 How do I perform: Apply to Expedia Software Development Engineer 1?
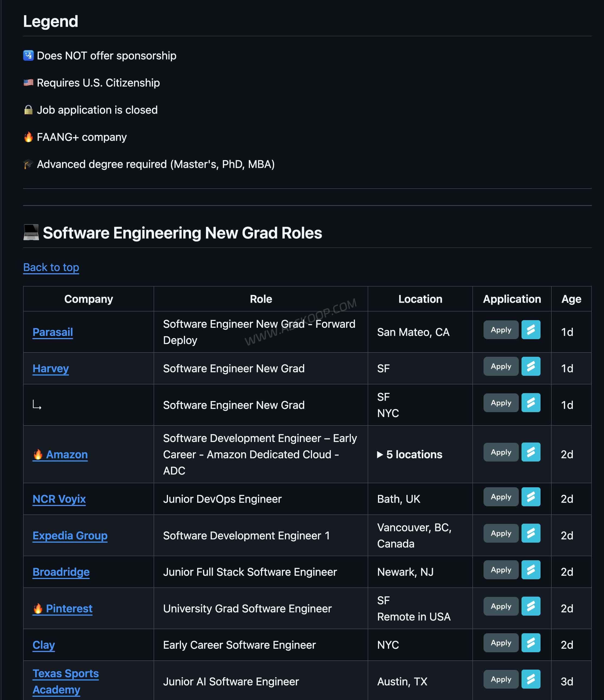[501, 533]
